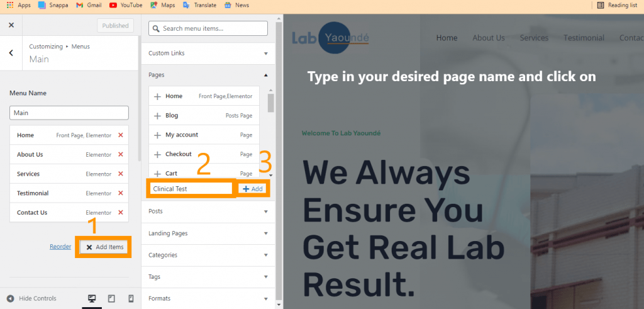Viewport: 644px width, 309px height.
Task: Switch to mobile preview device icon
Action: tap(131, 298)
